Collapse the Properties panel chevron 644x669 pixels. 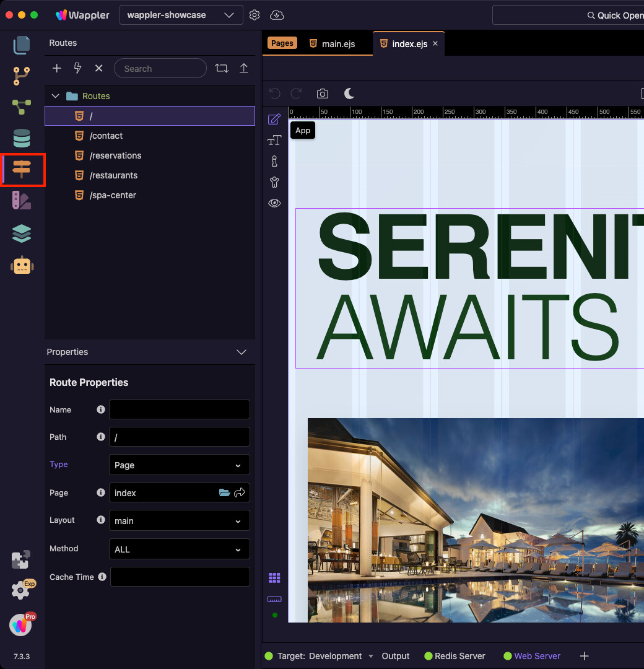(241, 352)
